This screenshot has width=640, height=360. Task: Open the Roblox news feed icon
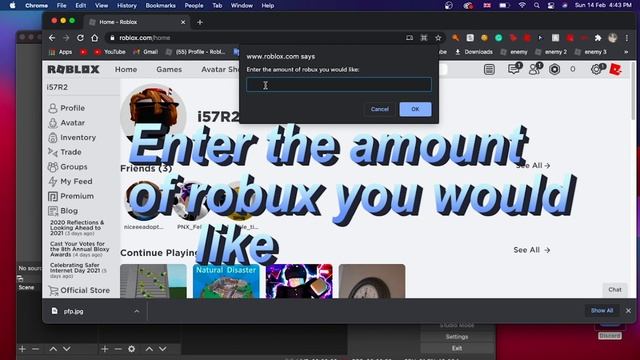coord(489,69)
